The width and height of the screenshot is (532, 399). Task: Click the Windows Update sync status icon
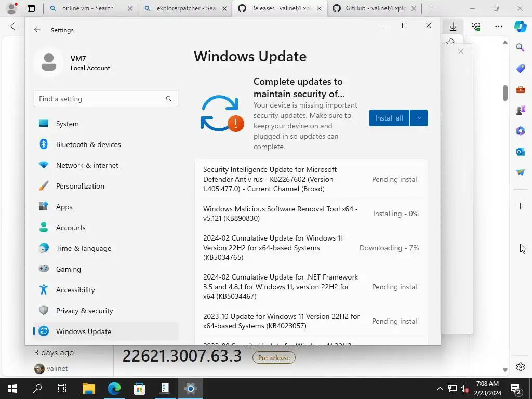[222, 114]
